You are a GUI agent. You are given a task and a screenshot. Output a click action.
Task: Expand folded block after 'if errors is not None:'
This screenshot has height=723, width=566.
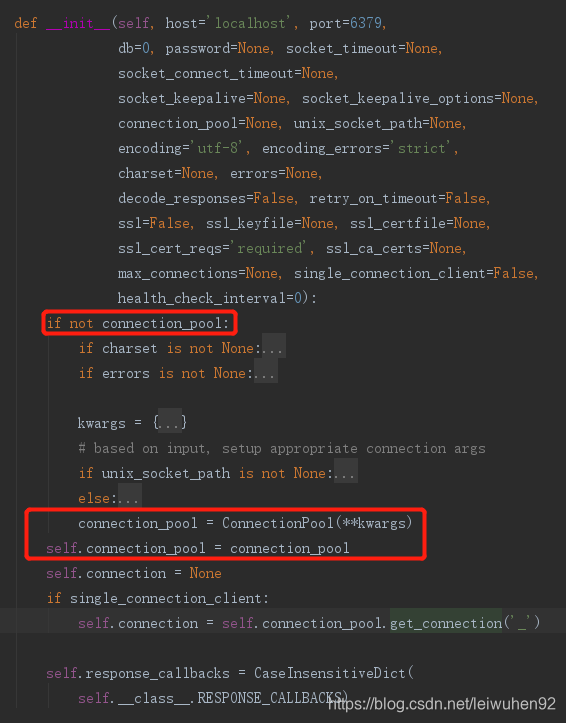click(266, 372)
